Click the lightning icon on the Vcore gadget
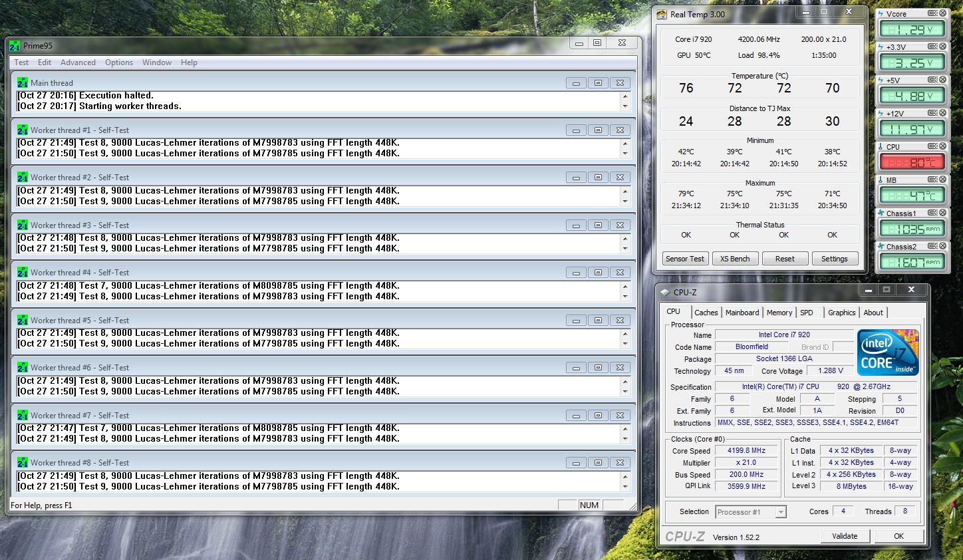 [881, 13]
